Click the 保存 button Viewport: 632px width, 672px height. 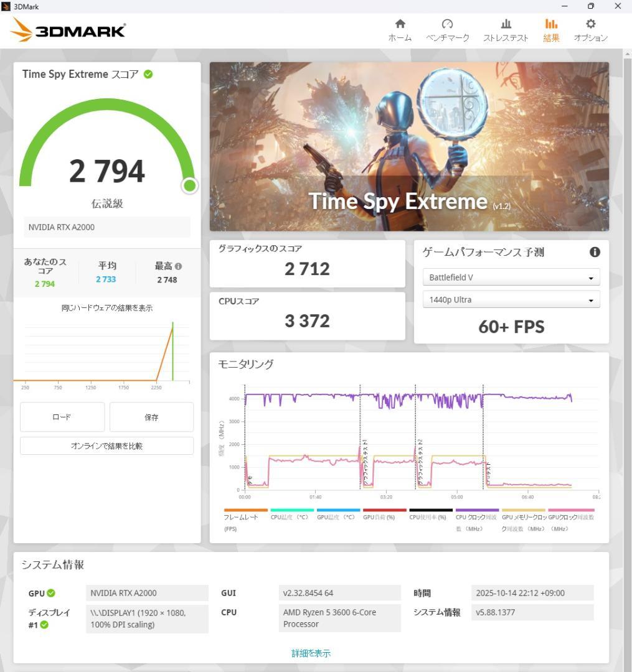pyautogui.click(x=151, y=417)
